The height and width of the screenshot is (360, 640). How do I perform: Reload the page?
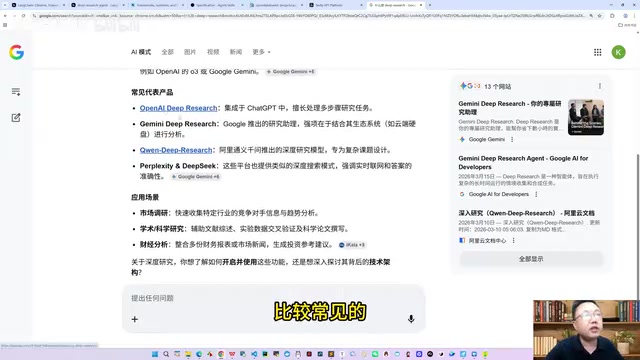coord(23,16)
